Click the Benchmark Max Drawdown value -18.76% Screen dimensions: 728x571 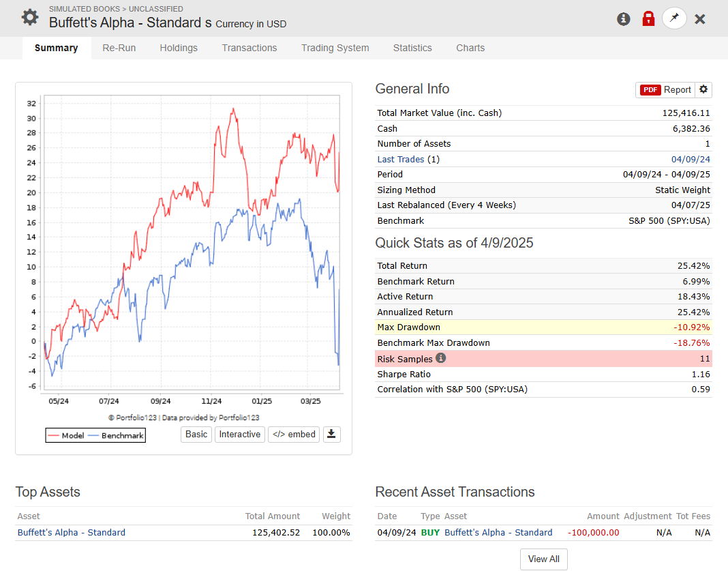tap(691, 343)
